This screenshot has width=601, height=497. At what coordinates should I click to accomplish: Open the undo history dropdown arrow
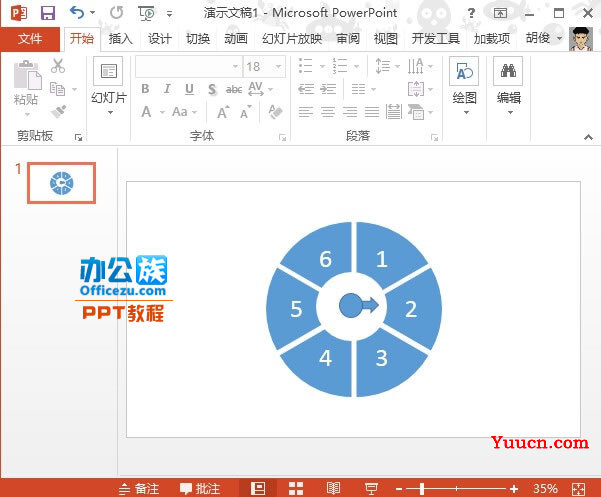[92, 13]
